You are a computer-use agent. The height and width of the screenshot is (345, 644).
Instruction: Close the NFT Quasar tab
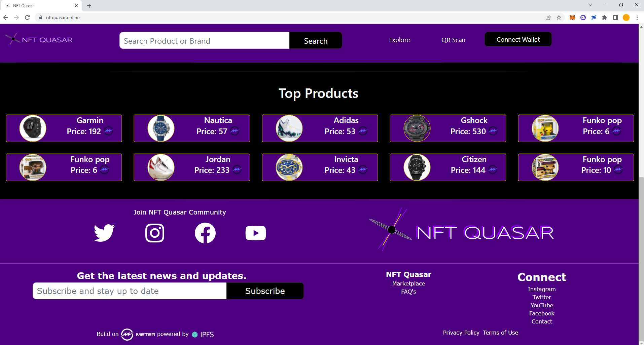point(76,6)
